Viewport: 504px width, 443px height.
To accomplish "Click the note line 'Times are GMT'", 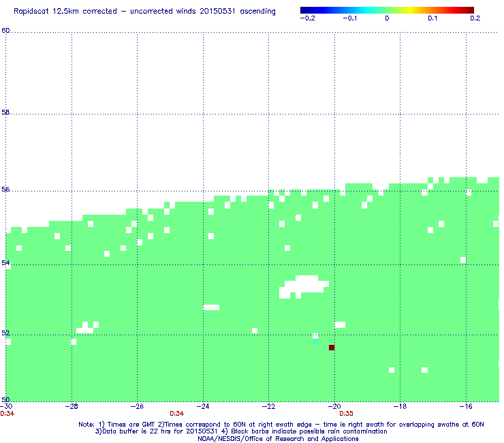I will point(130,425).
